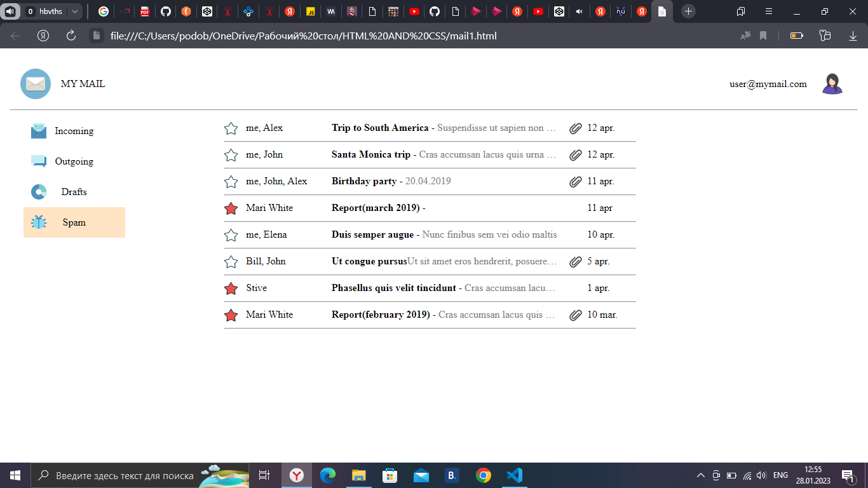Click the MY MAIL envelope logo
The image size is (868, 488).
(x=36, y=83)
